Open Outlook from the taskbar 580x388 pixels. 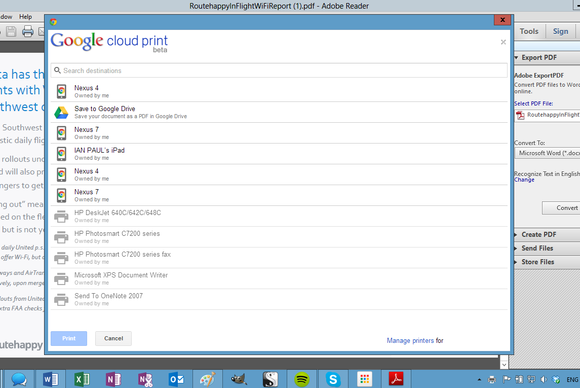pos(176,379)
